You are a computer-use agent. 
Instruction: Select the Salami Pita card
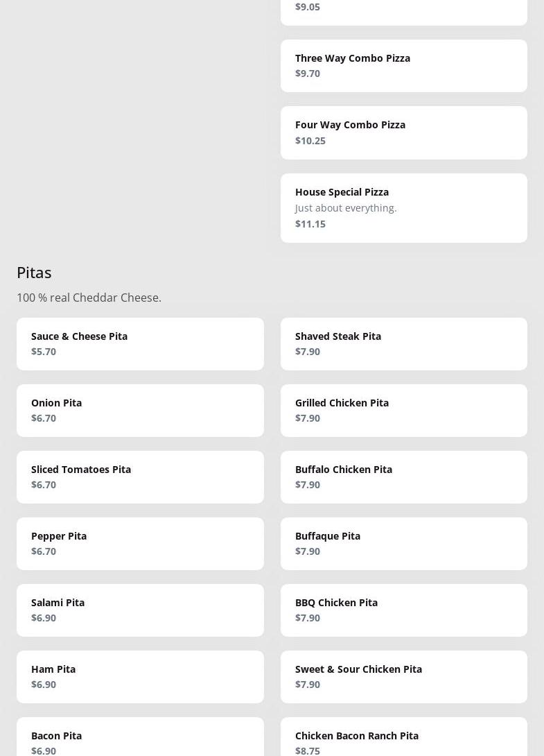(x=140, y=610)
